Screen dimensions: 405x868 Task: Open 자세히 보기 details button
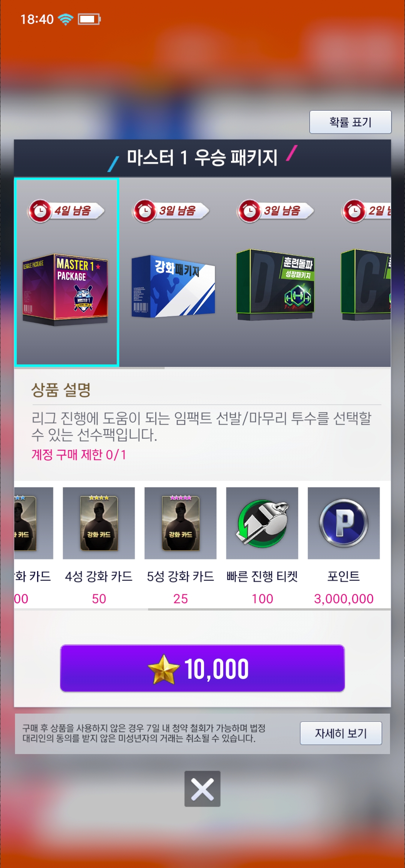click(x=341, y=733)
